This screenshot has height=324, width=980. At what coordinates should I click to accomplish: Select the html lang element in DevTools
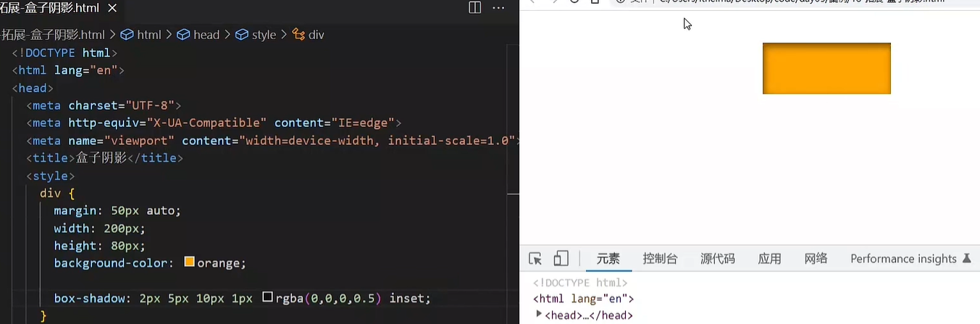point(583,299)
